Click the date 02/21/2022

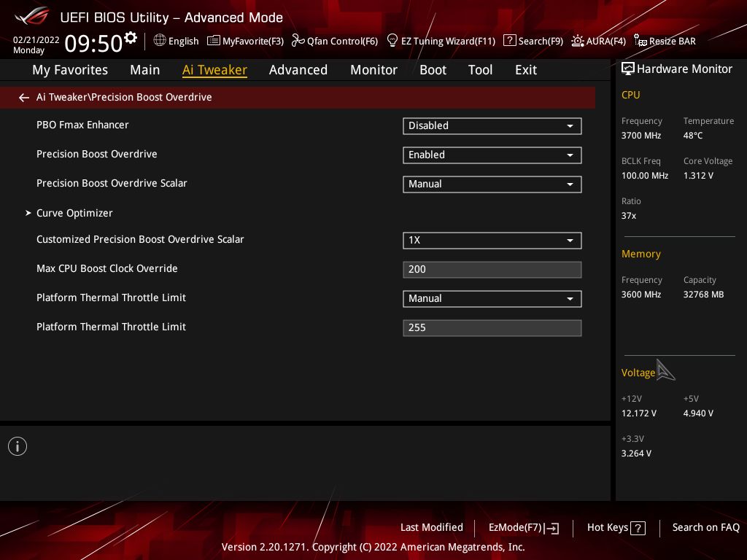tap(36, 40)
